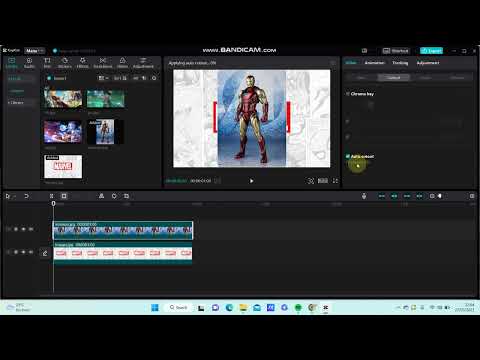Open the player menu icon
The width and height of the screenshot is (480, 360).
click(x=333, y=63)
